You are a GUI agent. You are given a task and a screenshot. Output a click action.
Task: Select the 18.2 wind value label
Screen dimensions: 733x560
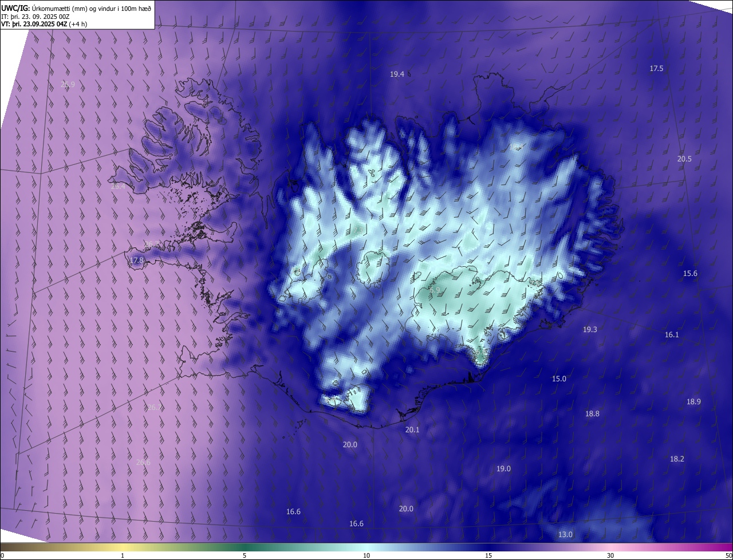click(677, 459)
